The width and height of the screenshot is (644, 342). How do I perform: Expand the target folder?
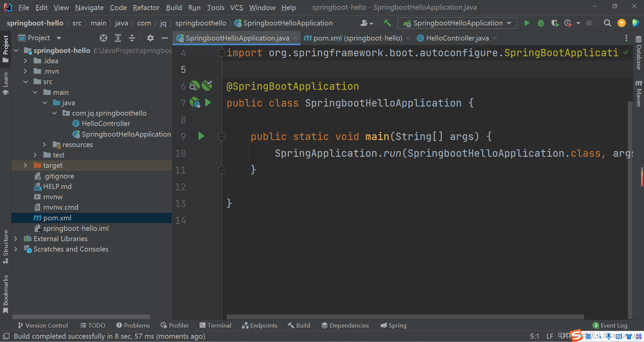click(25, 165)
